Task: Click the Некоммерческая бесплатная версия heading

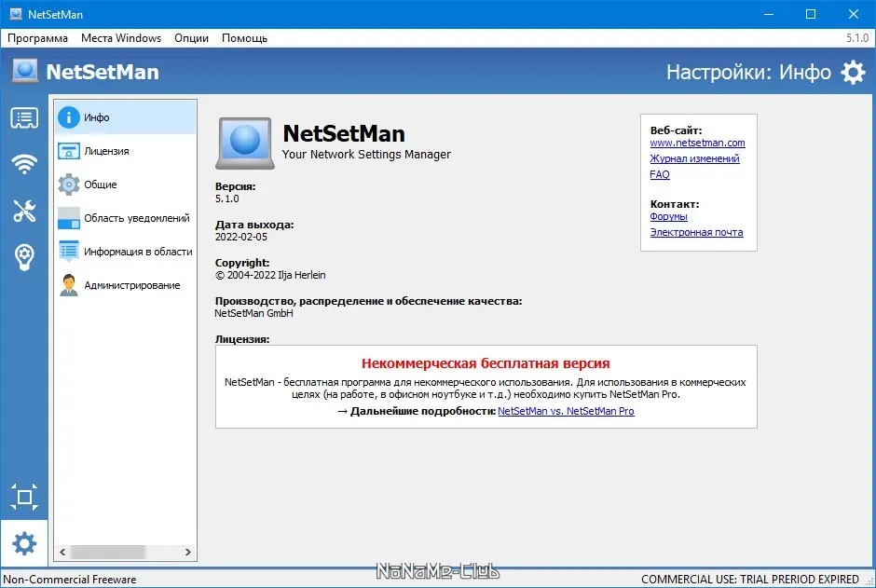Action: tap(486, 363)
